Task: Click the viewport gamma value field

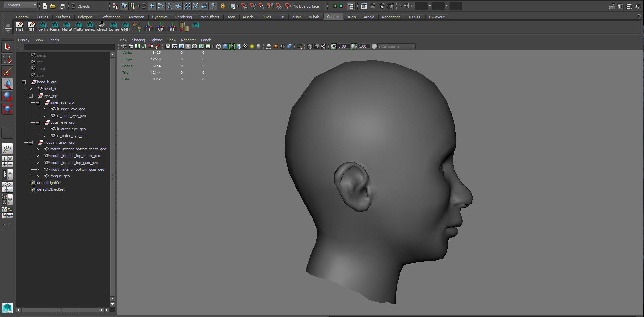Action: tap(364, 46)
